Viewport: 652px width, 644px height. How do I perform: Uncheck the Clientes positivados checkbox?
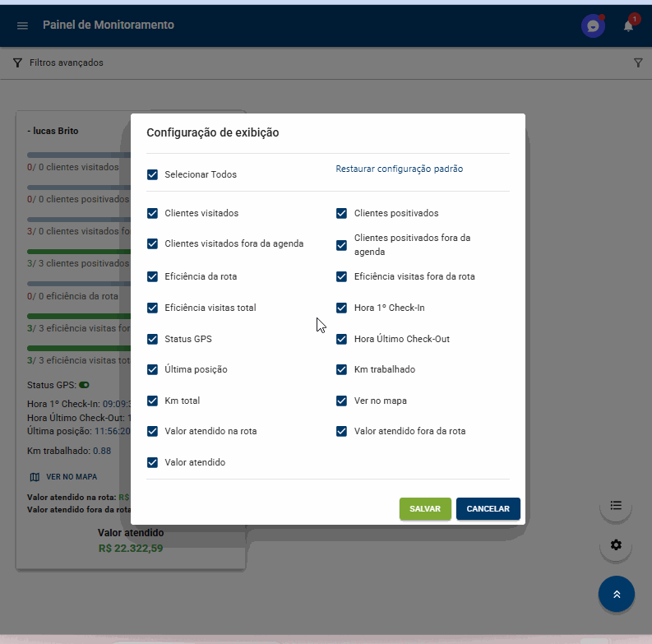[x=341, y=213]
